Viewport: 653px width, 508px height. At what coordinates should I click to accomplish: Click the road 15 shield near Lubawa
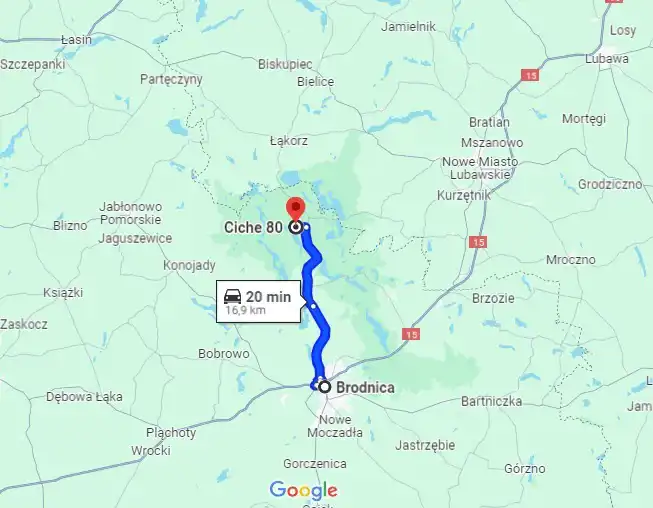pos(530,75)
